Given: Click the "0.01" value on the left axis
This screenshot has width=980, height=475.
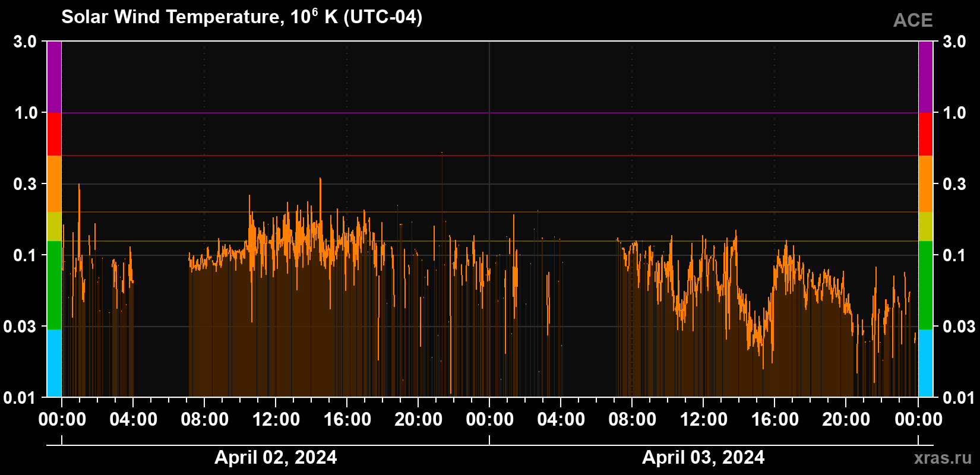Looking at the screenshot, I should 20,397.
